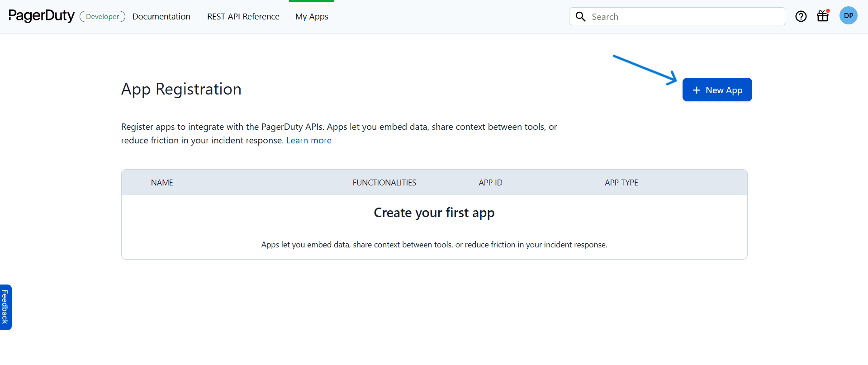Click the search magnifier icon
868x365 pixels.
[x=580, y=17]
